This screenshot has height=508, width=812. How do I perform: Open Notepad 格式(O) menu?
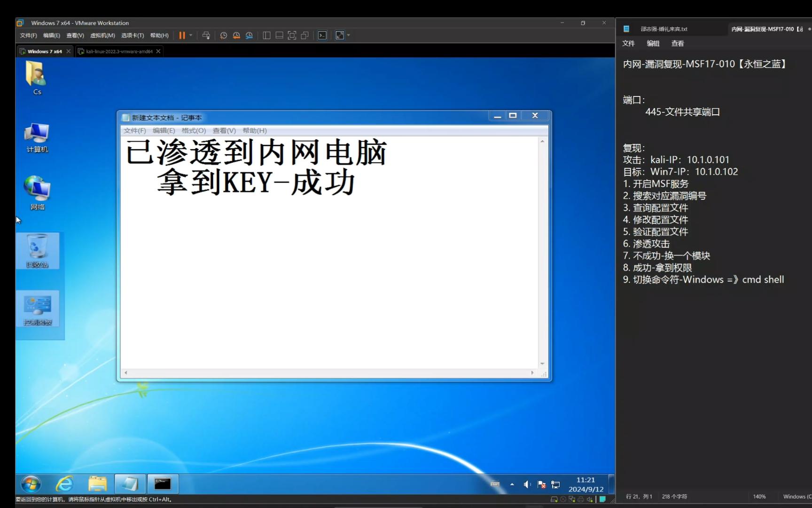(x=194, y=130)
